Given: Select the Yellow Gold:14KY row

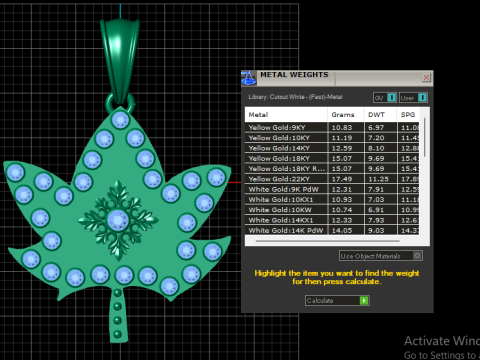Looking at the screenshot, I should pyautogui.click(x=332, y=148).
